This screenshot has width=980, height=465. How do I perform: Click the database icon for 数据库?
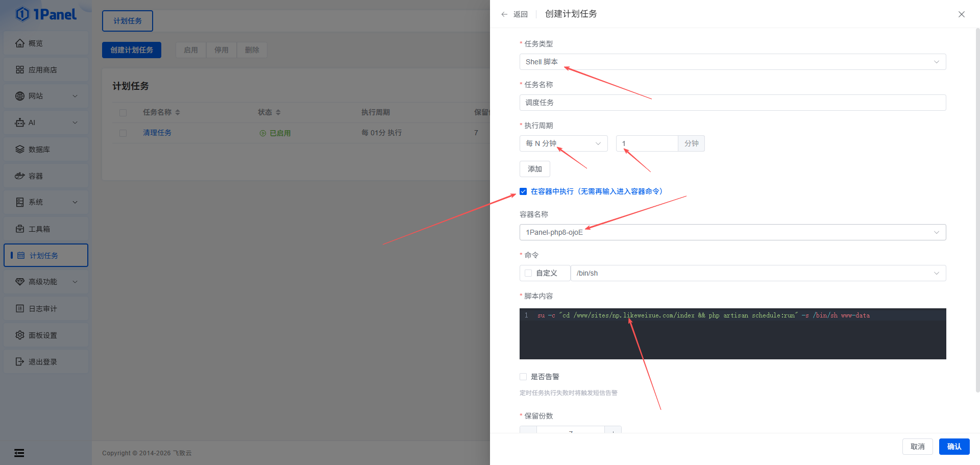20,150
